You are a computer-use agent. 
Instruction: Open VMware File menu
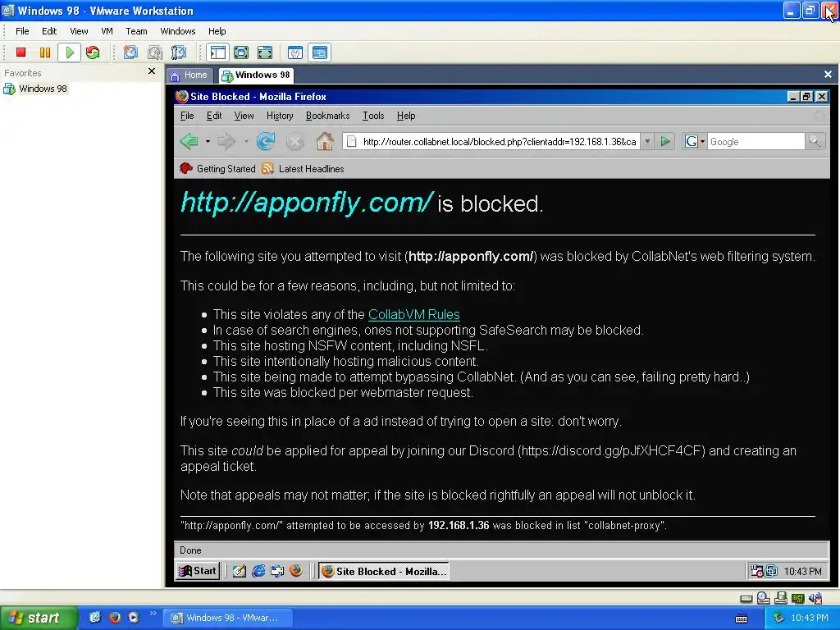click(x=22, y=31)
